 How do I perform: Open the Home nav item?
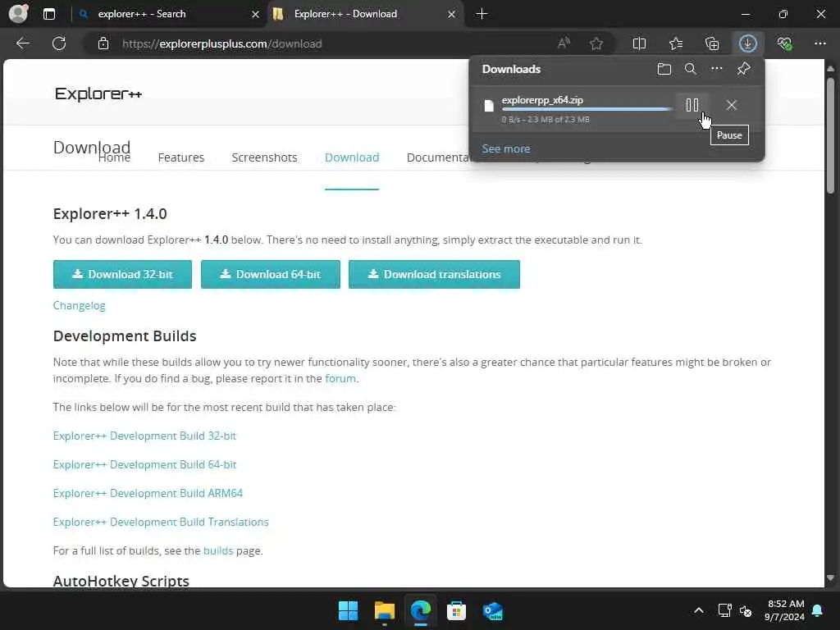114,157
